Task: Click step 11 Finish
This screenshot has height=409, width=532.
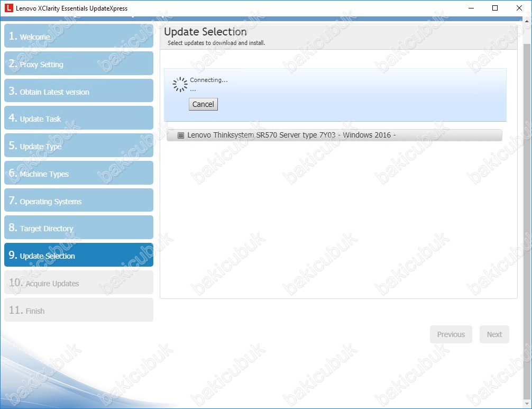Action: 79,310
